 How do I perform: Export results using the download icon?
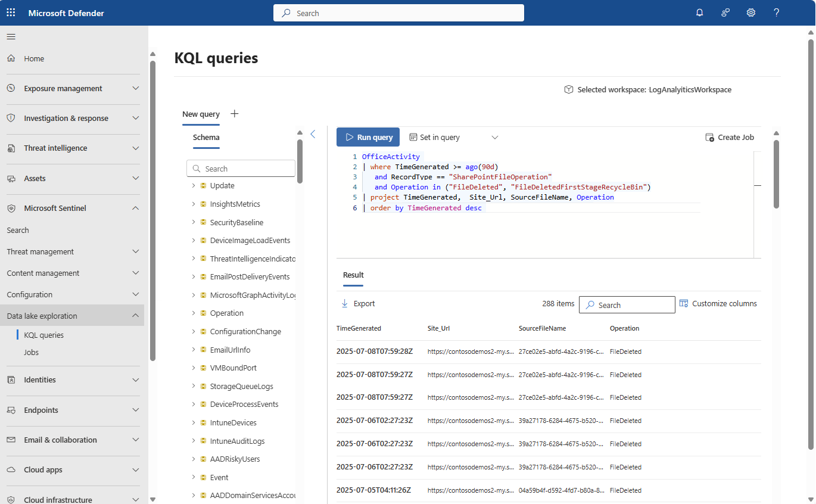(x=344, y=303)
